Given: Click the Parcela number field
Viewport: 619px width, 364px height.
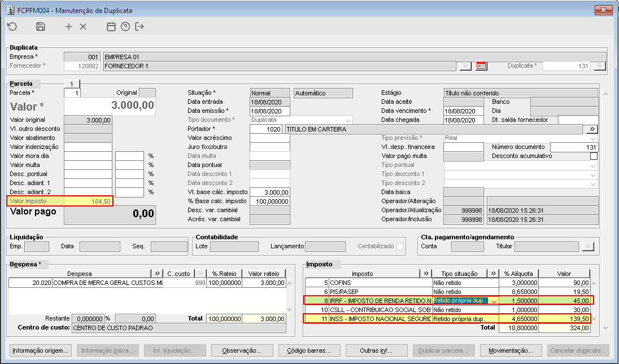Looking at the screenshot, I should (x=72, y=93).
